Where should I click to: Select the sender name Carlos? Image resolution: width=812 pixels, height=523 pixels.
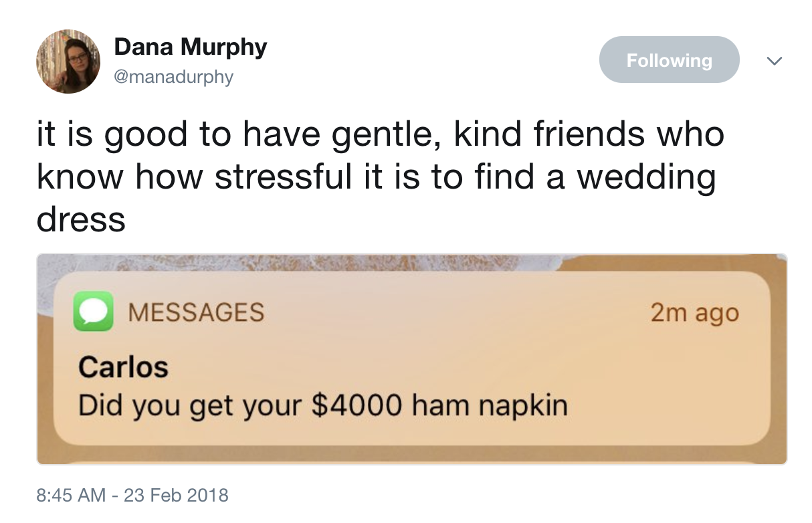[123, 367]
